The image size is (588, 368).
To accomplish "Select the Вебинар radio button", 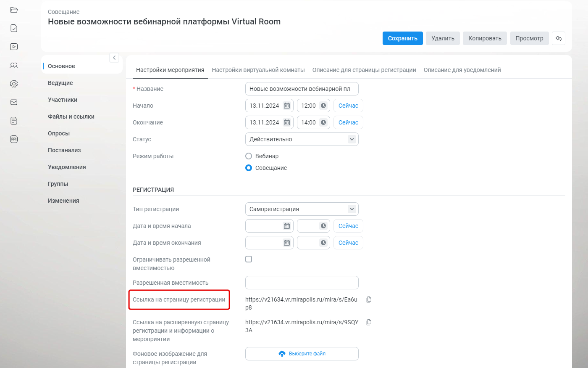I will 249,156.
